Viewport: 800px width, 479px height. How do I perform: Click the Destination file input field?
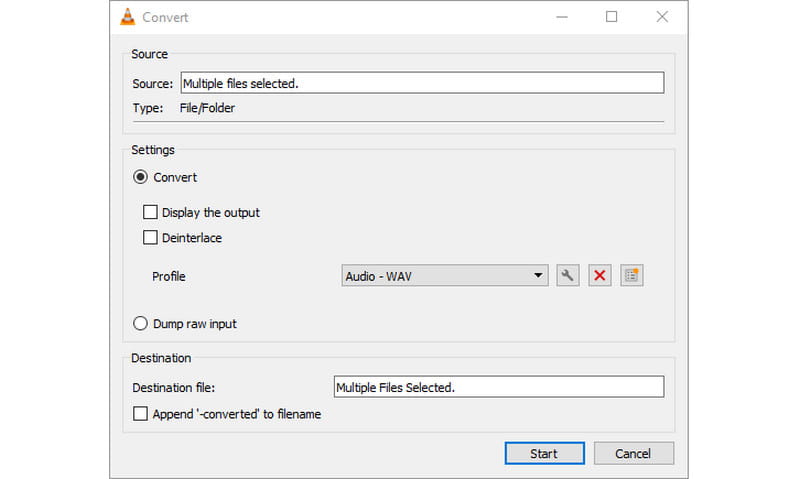[x=499, y=387]
